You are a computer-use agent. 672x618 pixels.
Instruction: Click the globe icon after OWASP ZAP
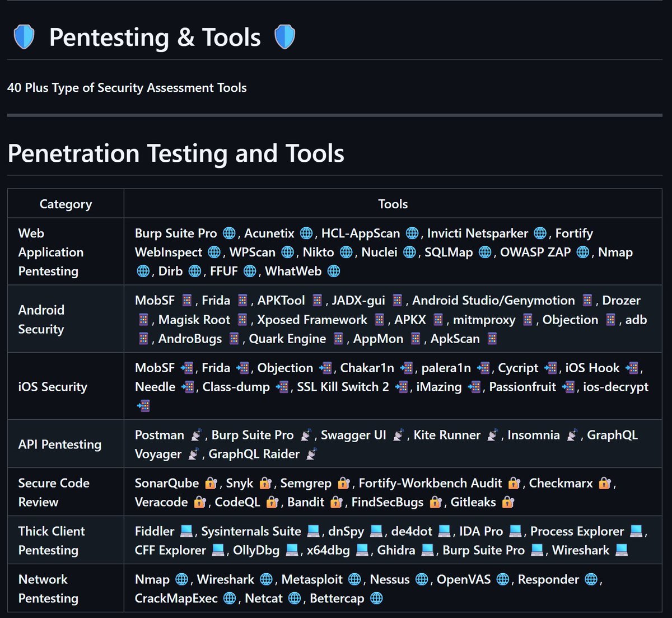tap(582, 252)
